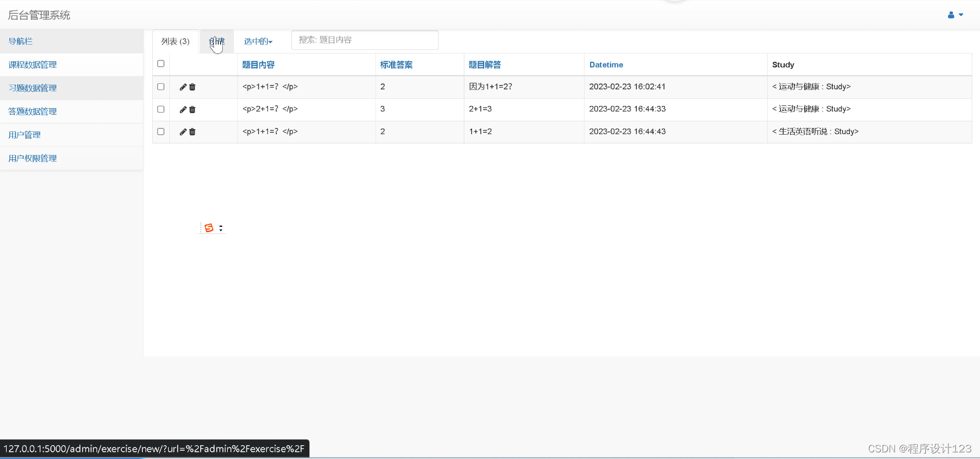Click the 后台管理系统 brand title
980x459 pixels.
click(39, 15)
